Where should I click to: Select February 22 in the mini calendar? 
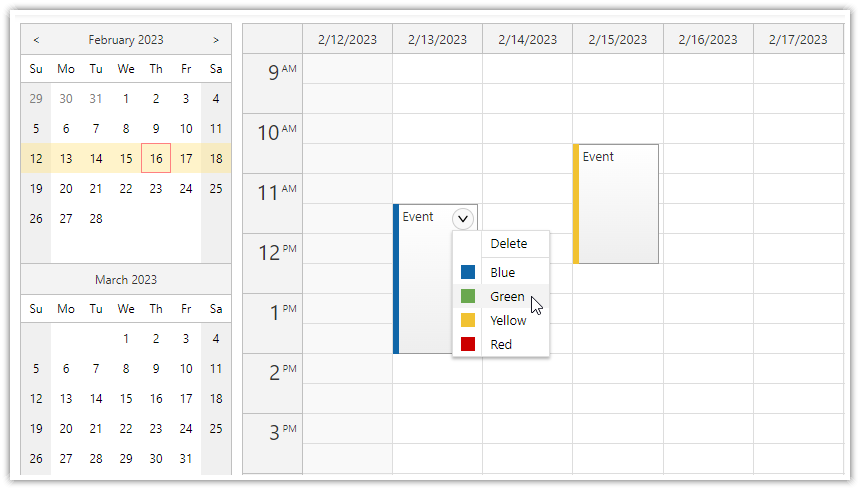pyautogui.click(x=126, y=189)
